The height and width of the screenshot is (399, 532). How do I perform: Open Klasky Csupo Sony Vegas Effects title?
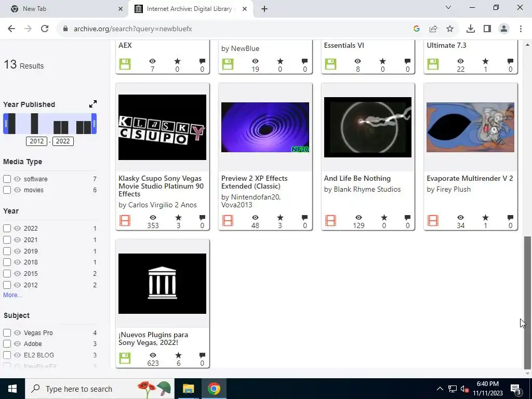161,186
